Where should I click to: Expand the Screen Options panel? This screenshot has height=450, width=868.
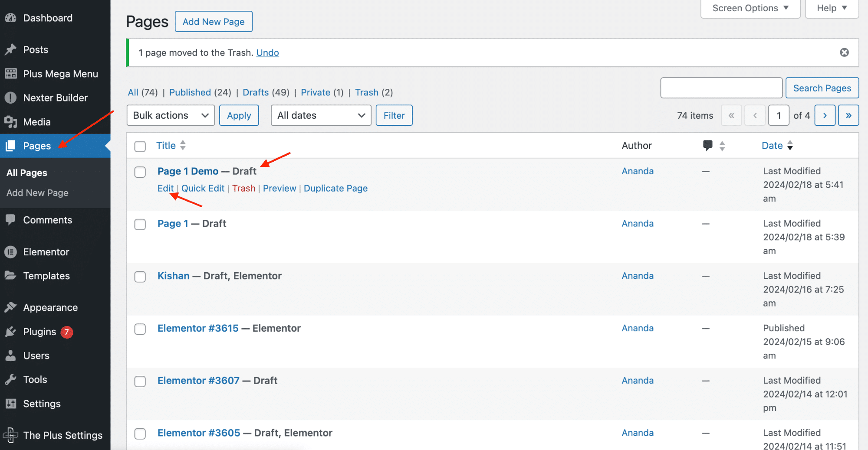750,8
